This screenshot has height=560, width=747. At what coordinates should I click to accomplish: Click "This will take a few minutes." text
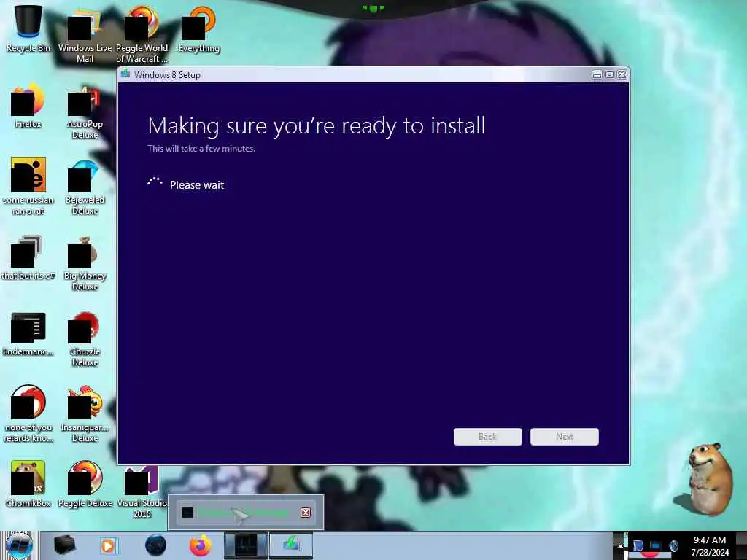click(201, 149)
